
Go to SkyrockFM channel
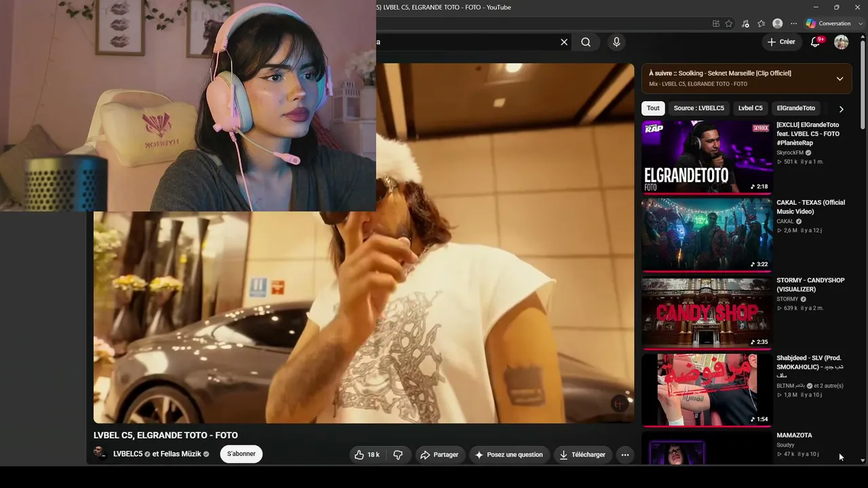[790, 153]
